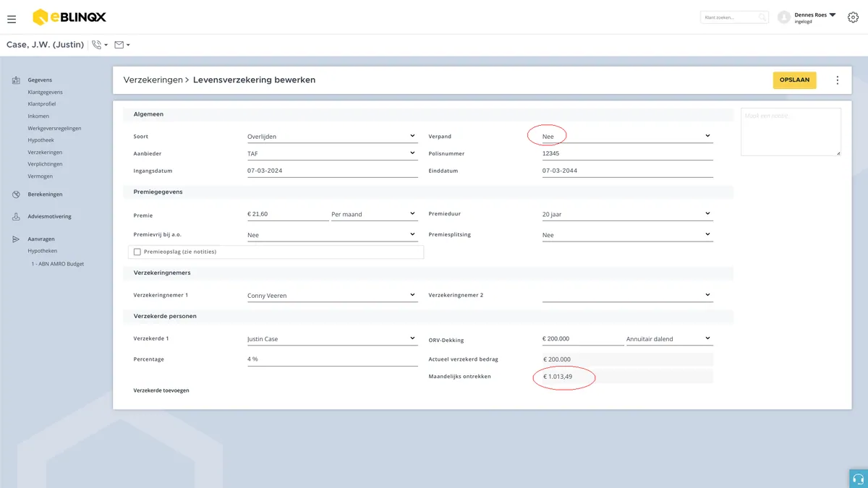
Task: Open Werkgeversregelingen in sidebar
Action: point(54,129)
